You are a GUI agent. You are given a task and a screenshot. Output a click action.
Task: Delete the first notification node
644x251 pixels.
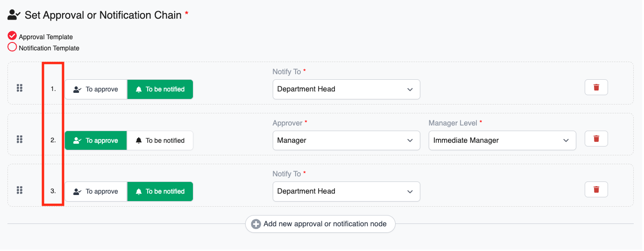596,87
